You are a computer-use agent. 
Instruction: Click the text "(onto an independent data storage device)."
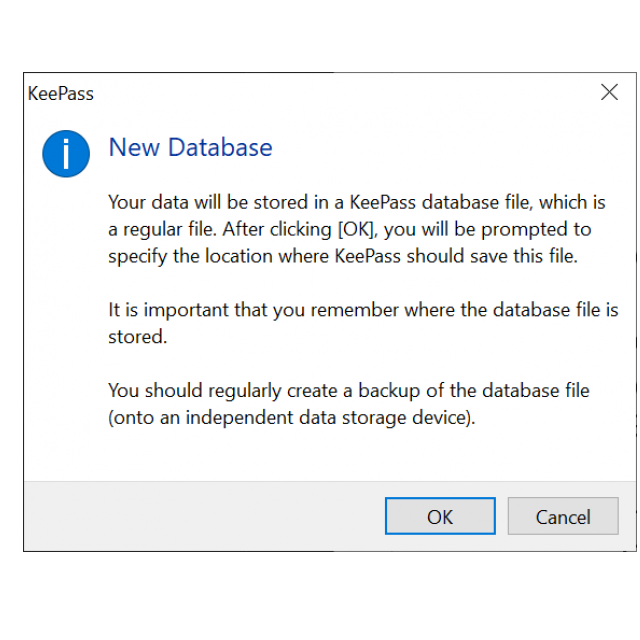[292, 418]
